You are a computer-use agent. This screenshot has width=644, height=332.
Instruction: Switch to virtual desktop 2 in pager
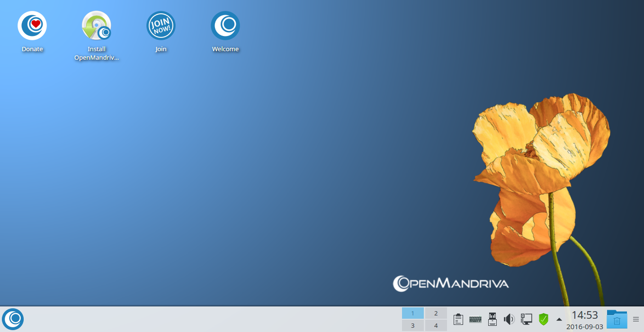pyautogui.click(x=436, y=313)
